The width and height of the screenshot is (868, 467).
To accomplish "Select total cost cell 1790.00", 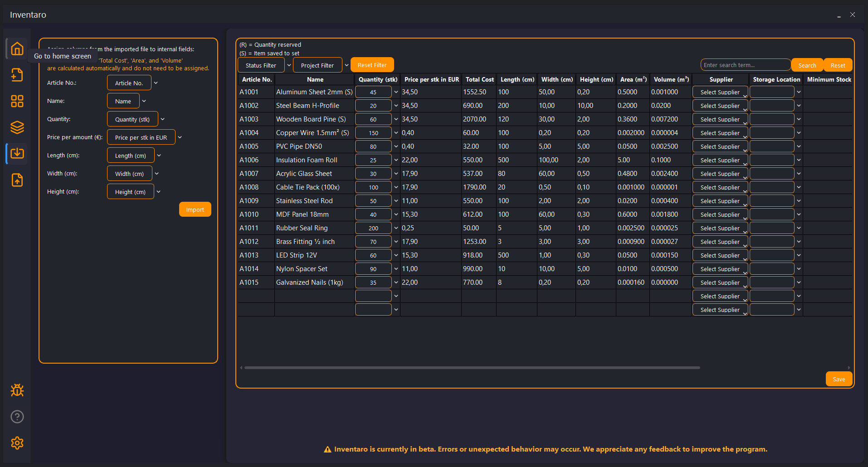I will (479, 187).
